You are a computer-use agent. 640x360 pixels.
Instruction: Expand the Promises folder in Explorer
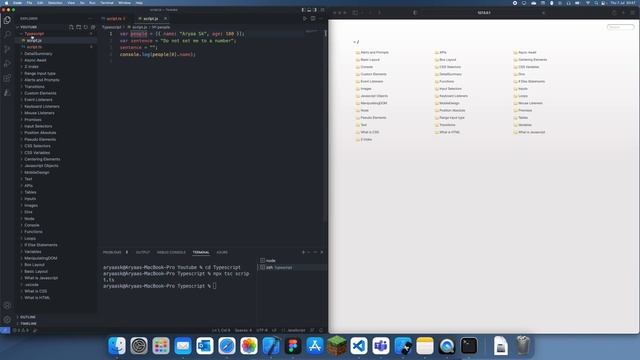click(56, 120)
